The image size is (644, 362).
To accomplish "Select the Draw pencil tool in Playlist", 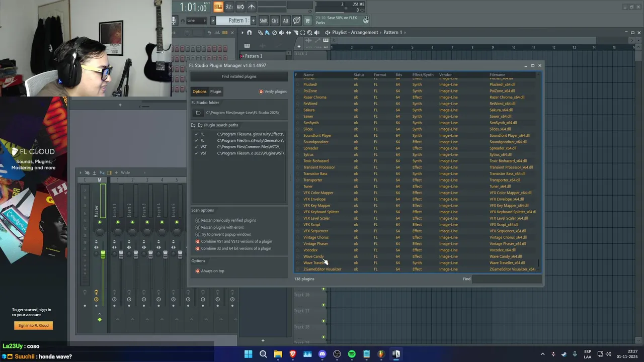I will pos(260,33).
